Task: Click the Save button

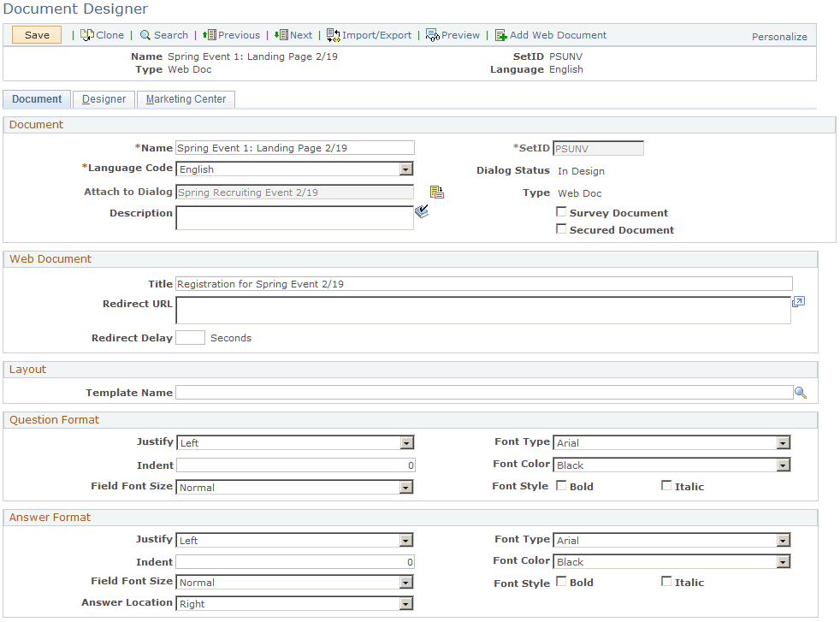Action: pyautogui.click(x=37, y=35)
